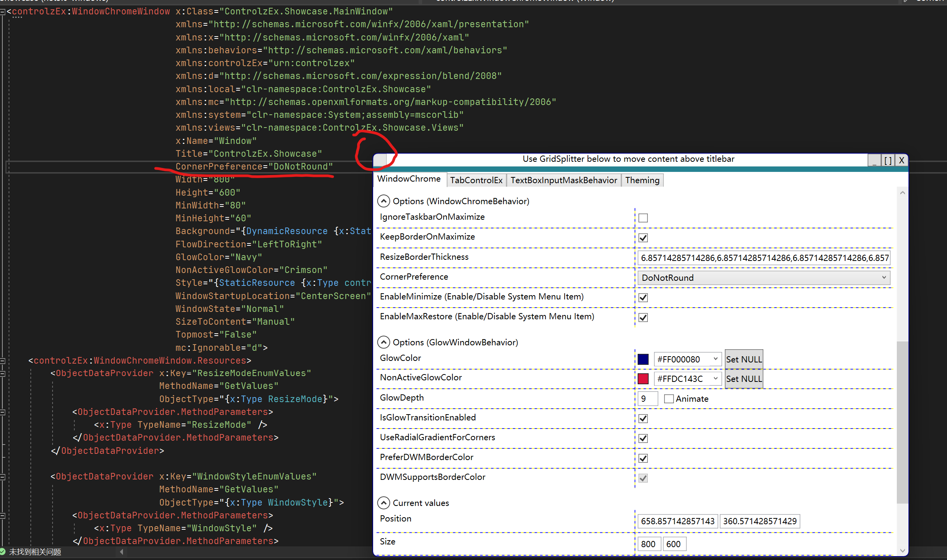
Task: Uncheck KeepBorderOnMaximize
Action: (643, 238)
